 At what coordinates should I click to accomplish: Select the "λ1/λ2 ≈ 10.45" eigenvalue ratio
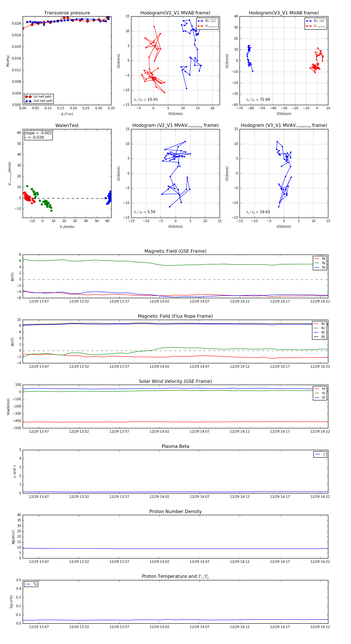pyautogui.click(x=146, y=100)
